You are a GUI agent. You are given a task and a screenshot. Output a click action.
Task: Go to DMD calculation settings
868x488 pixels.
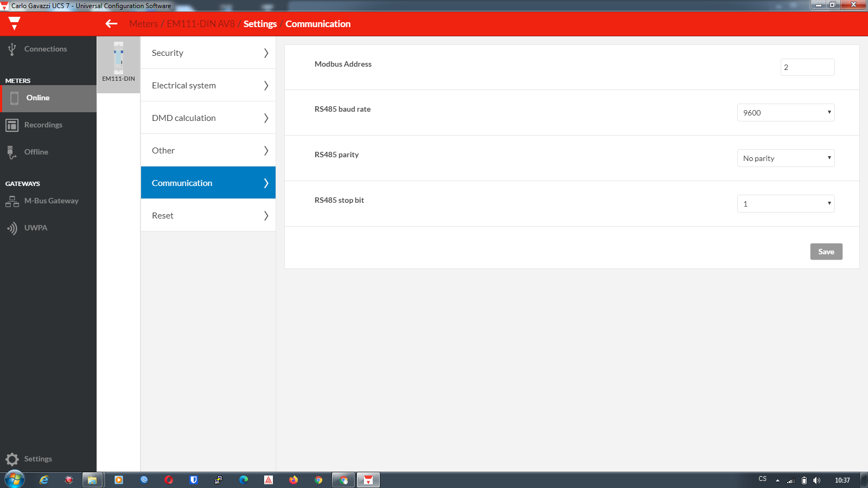(208, 118)
